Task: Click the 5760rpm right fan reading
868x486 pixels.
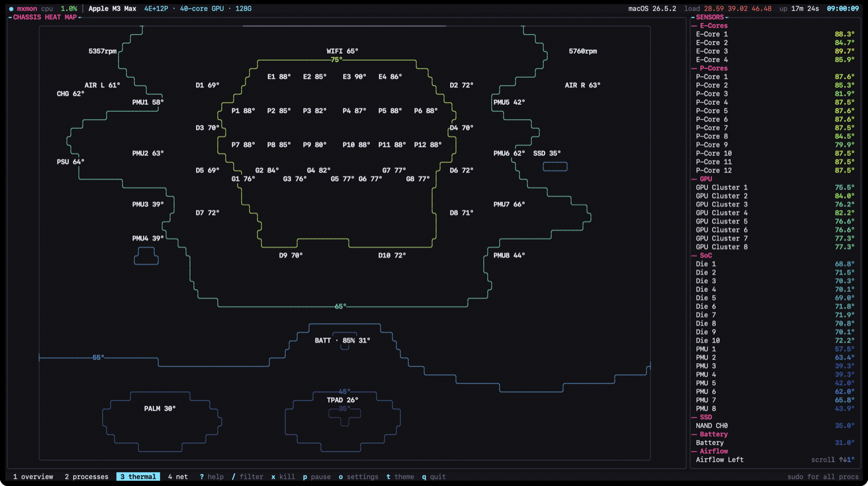Action: coord(583,51)
